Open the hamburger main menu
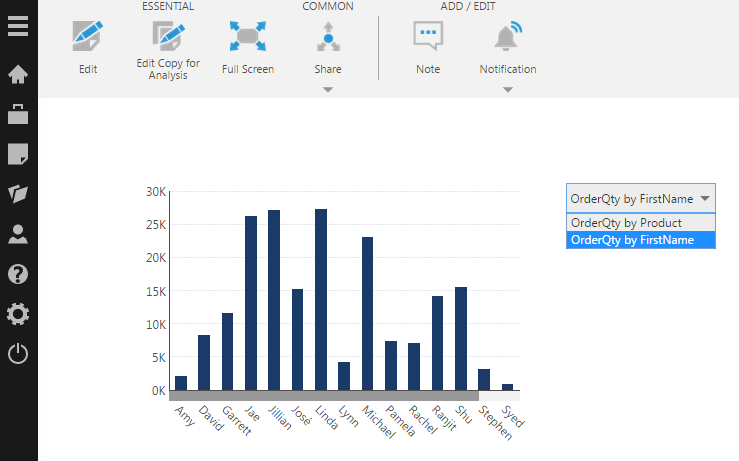Viewport: 739px width, 461px height. coord(18,24)
